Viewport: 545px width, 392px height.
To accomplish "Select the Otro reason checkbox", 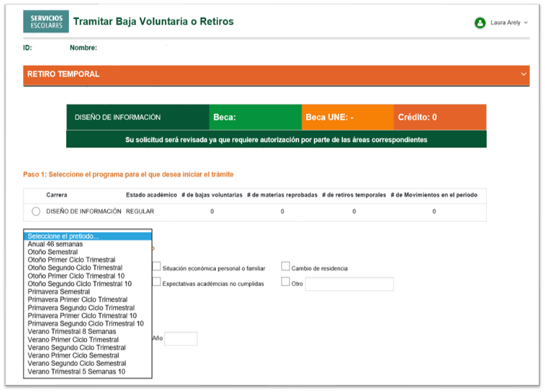I will coord(285,281).
